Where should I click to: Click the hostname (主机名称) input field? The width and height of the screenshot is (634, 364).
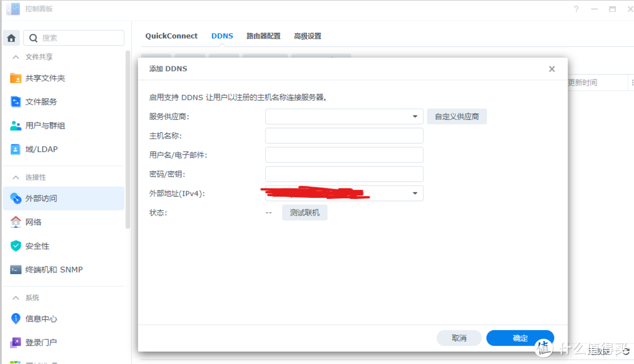[344, 136]
